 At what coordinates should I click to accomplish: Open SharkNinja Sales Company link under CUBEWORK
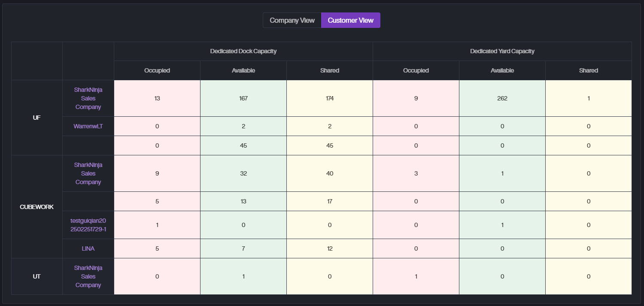pyautogui.click(x=88, y=173)
